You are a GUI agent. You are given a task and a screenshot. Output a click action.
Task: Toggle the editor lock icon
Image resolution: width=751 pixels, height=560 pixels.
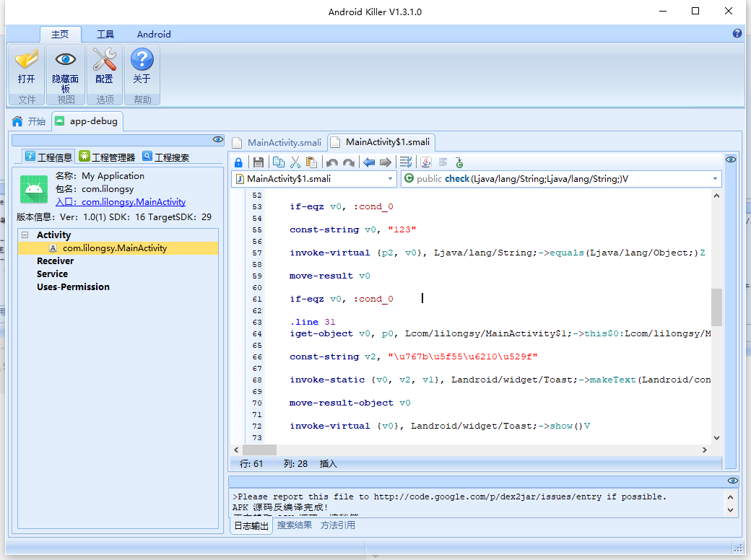[238, 162]
